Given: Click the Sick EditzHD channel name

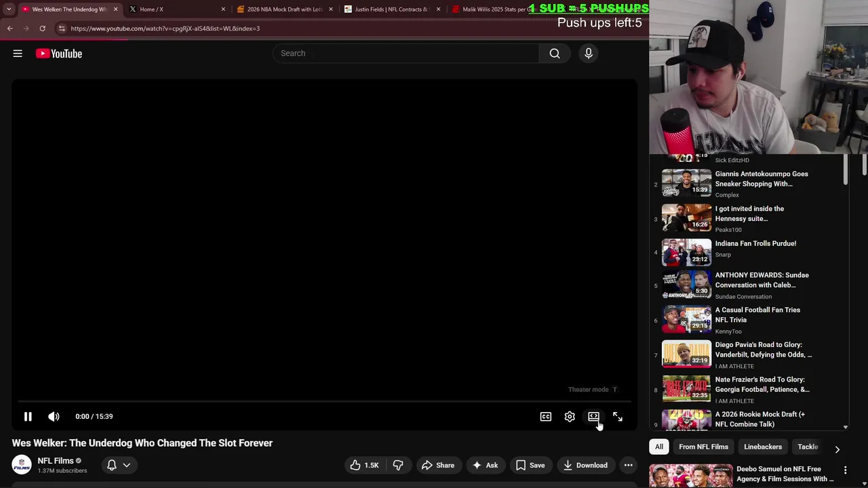Looking at the screenshot, I should tap(732, 161).
